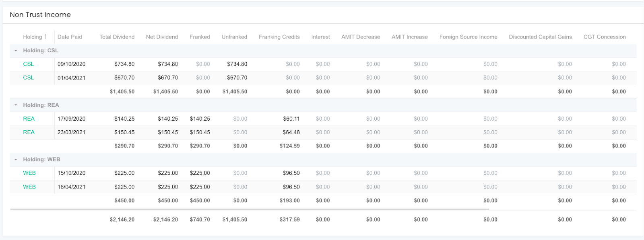Collapse the Holding: CSL group
Viewport: 644px width, 240px height.
click(x=16, y=51)
